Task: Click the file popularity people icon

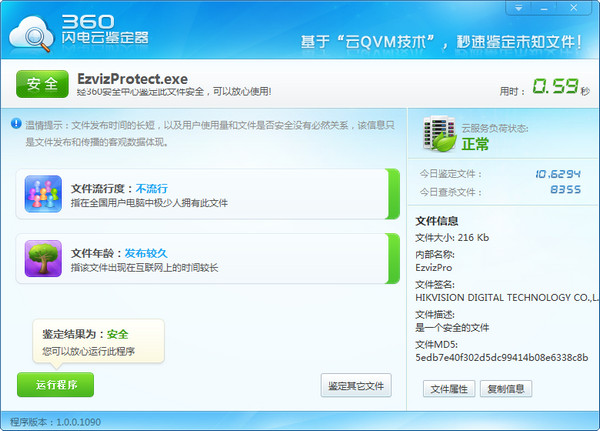Action: 43,194
